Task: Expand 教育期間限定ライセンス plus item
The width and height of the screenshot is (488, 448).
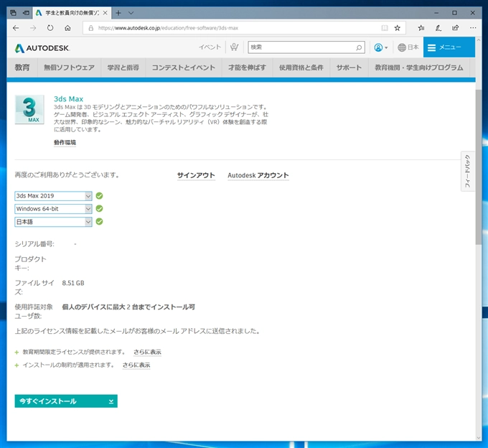Action: tap(17, 353)
